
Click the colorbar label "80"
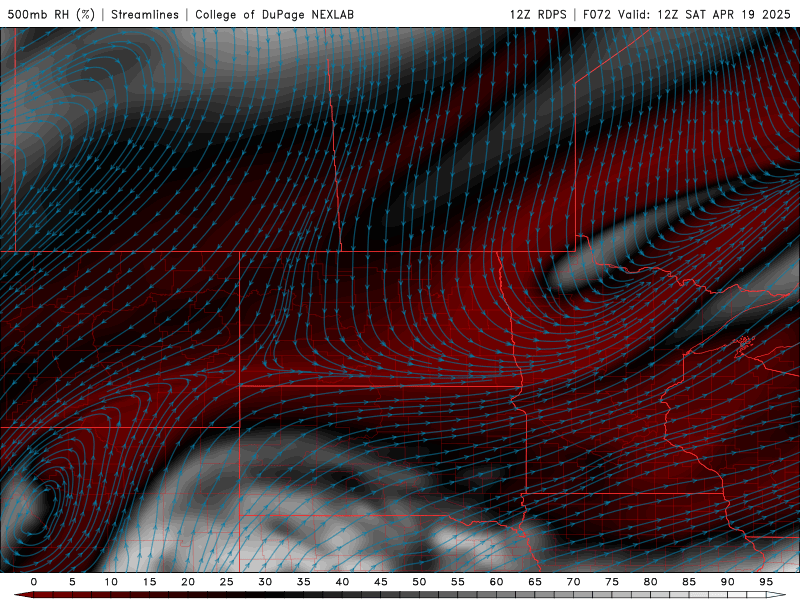[651, 582]
